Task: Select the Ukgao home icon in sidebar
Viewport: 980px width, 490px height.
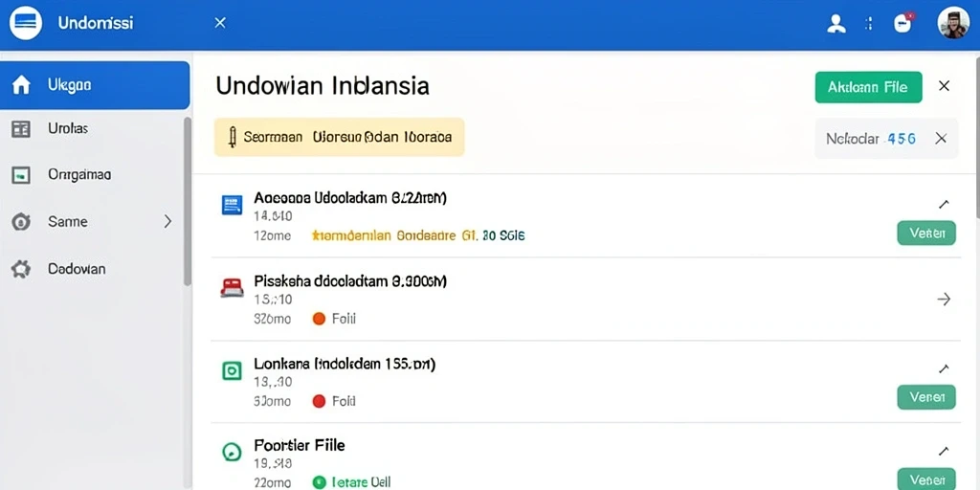Action: click(x=21, y=85)
